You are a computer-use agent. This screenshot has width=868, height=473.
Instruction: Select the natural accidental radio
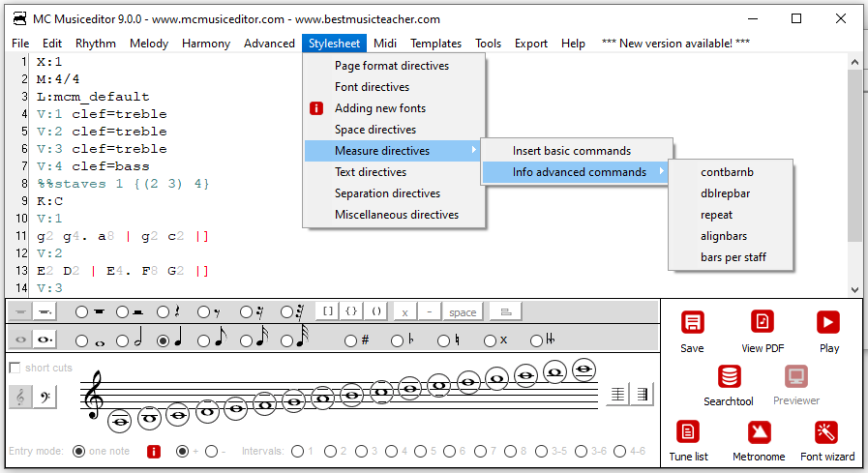click(x=443, y=340)
